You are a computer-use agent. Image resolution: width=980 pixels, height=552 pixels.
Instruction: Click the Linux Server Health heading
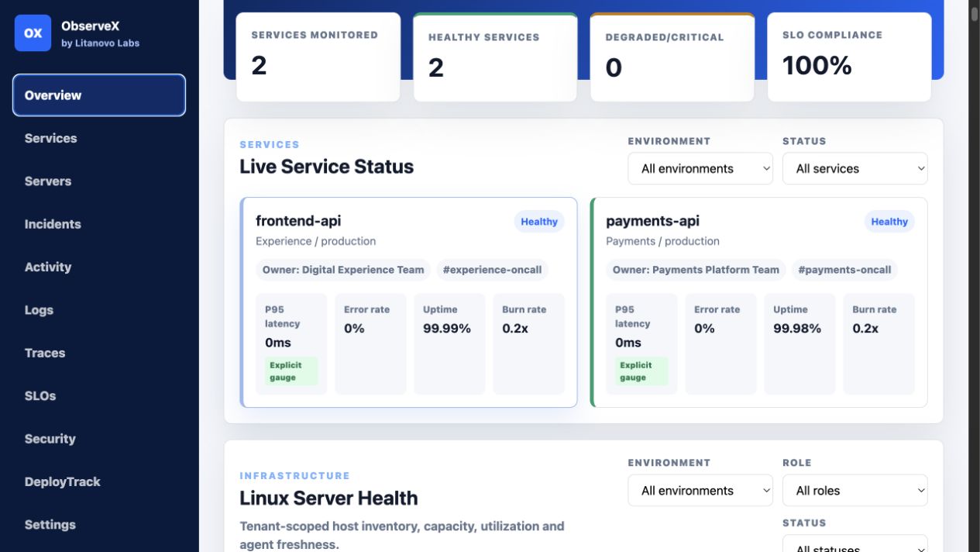(328, 498)
